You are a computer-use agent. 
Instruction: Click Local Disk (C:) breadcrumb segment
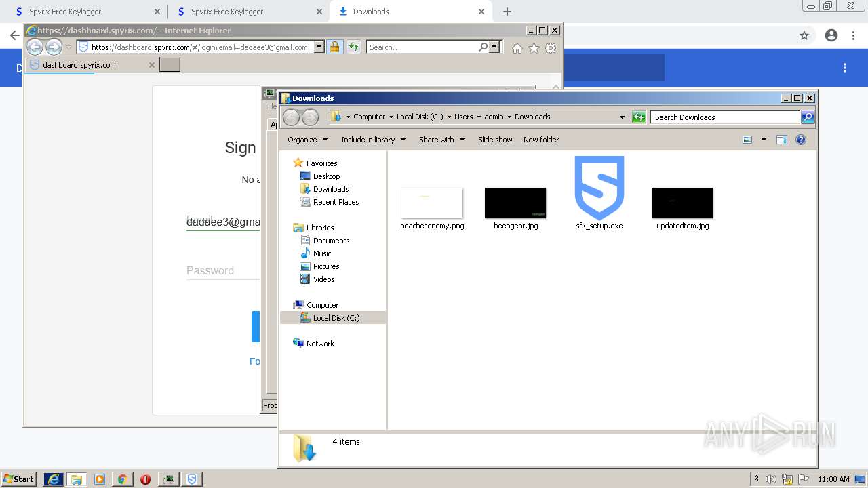click(x=420, y=117)
